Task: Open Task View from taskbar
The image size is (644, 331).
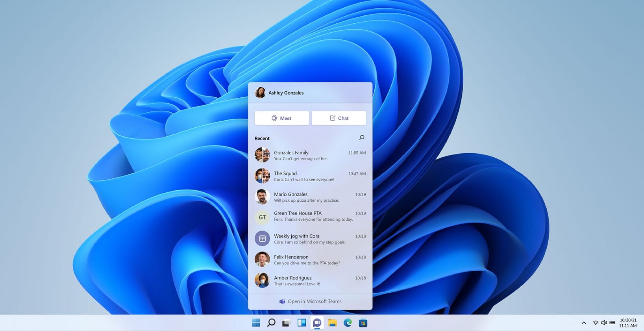Action: tap(286, 323)
